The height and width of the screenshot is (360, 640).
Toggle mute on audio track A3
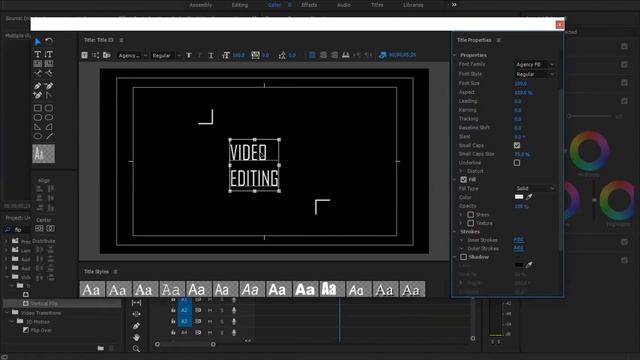tap(210, 322)
